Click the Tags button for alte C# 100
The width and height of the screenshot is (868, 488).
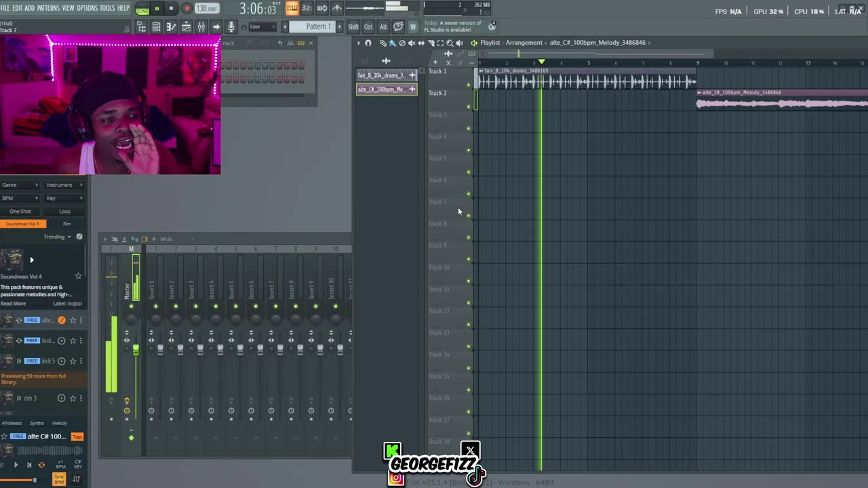(77, 436)
